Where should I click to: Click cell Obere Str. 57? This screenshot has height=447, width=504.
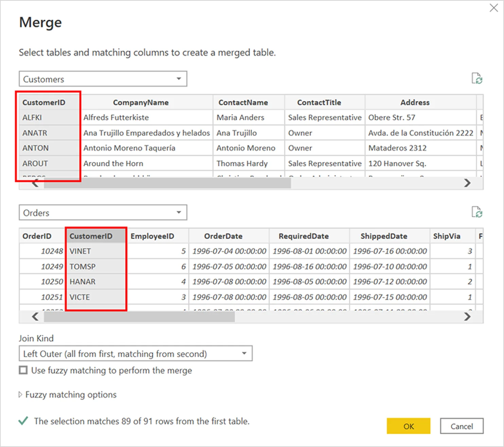tap(420, 118)
